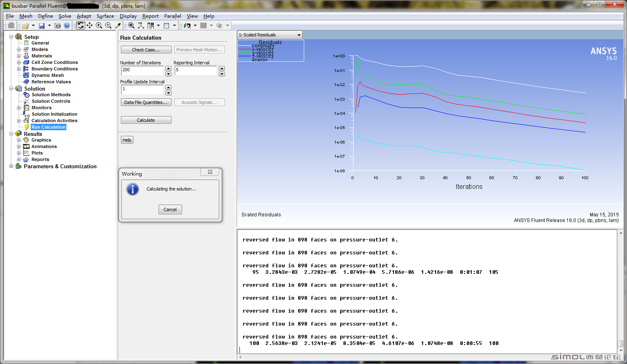Cancel the running calculation
The width and height of the screenshot is (627, 364).
pyautogui.click(x=170, y=210)
